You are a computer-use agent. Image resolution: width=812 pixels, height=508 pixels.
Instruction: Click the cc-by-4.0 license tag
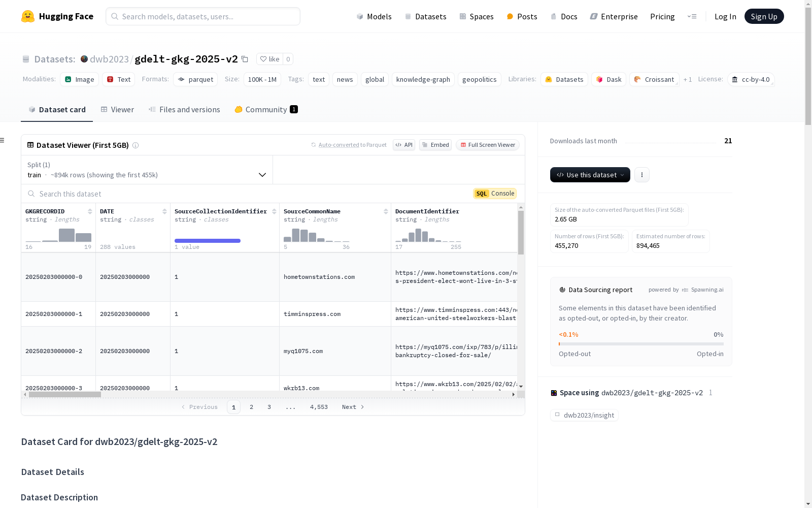(751, 79)
